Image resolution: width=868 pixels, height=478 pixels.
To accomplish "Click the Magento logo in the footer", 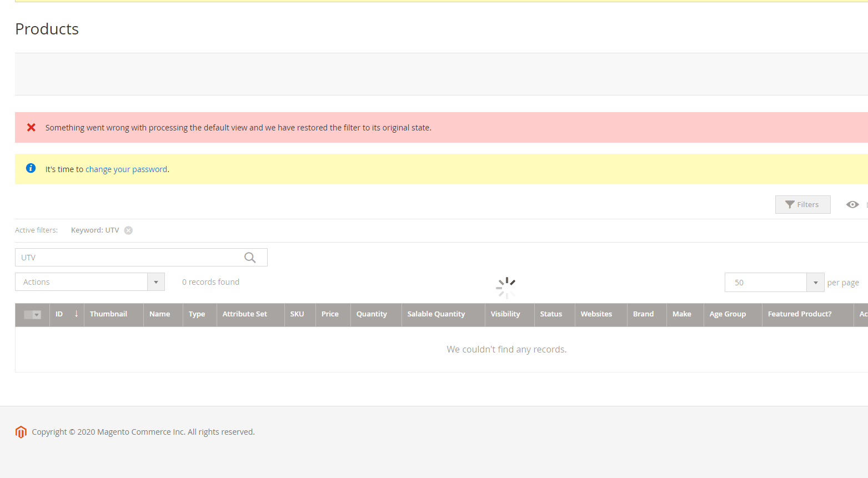I will tap(21, 432).
